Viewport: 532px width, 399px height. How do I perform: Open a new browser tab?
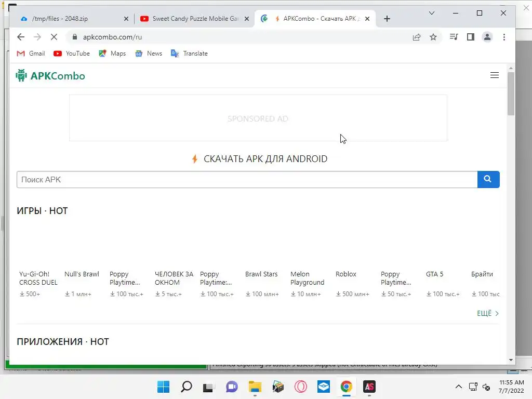[x=387, y=19]
